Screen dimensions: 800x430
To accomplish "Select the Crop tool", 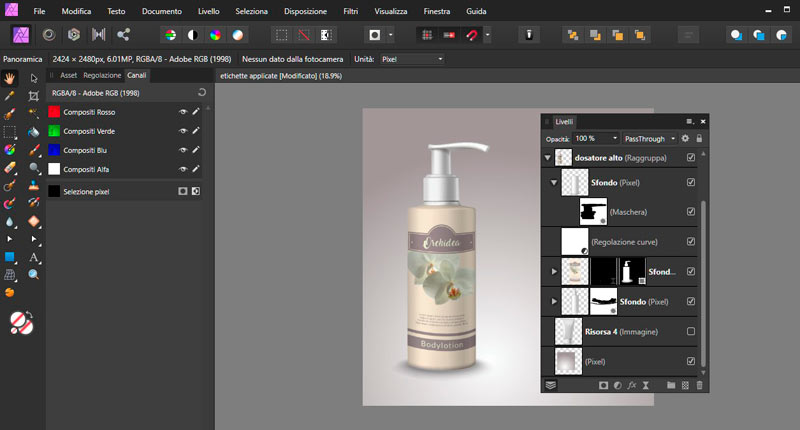I will coord(34,96).
